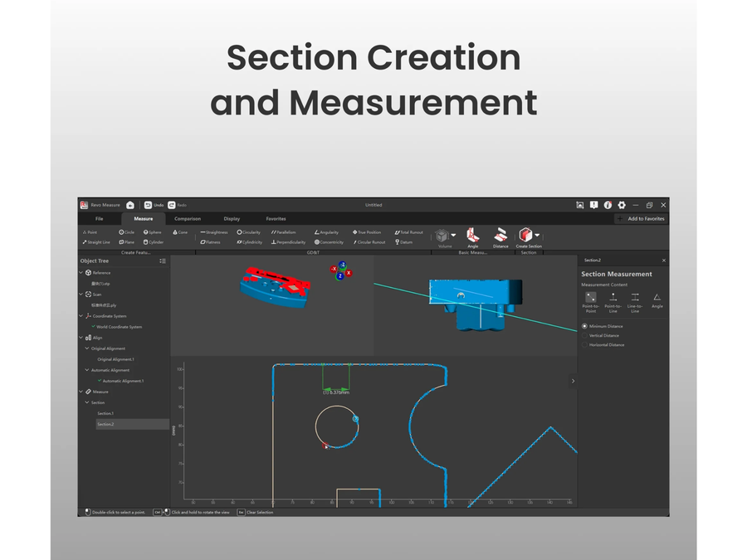Select the Plane feature tool
Screen dimensions: 747x560
[127, 242]
